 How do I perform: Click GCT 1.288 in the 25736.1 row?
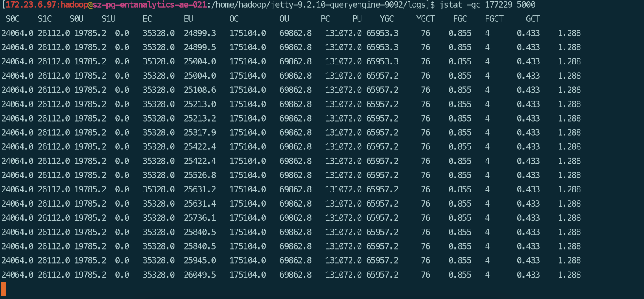pos(569,218)
